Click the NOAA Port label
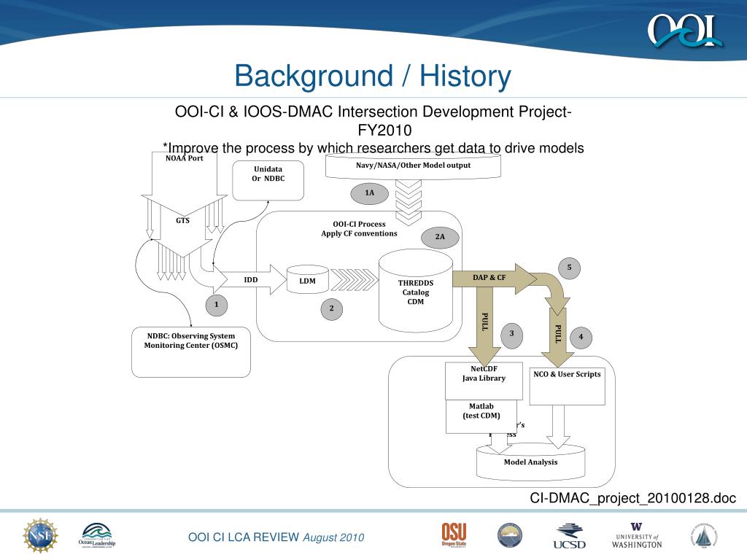Screen dimensions: 747x560 coord(185,158)
